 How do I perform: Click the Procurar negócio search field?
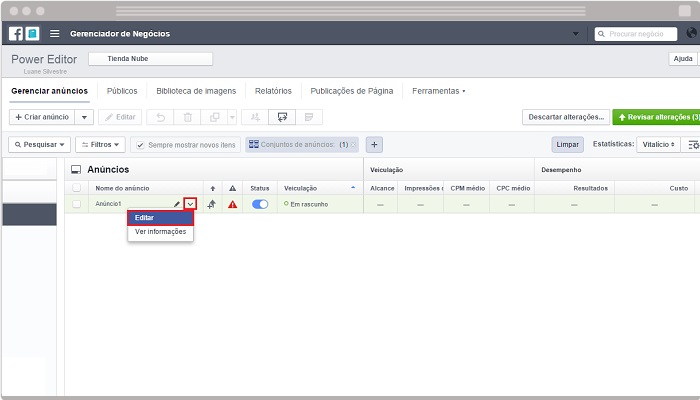636,34
